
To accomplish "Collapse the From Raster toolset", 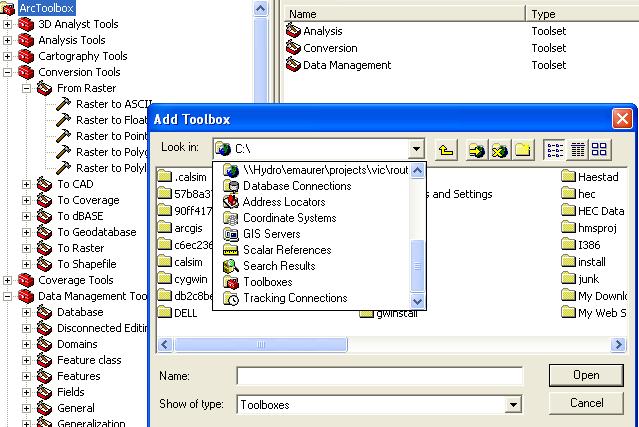I will click(26, 88).
